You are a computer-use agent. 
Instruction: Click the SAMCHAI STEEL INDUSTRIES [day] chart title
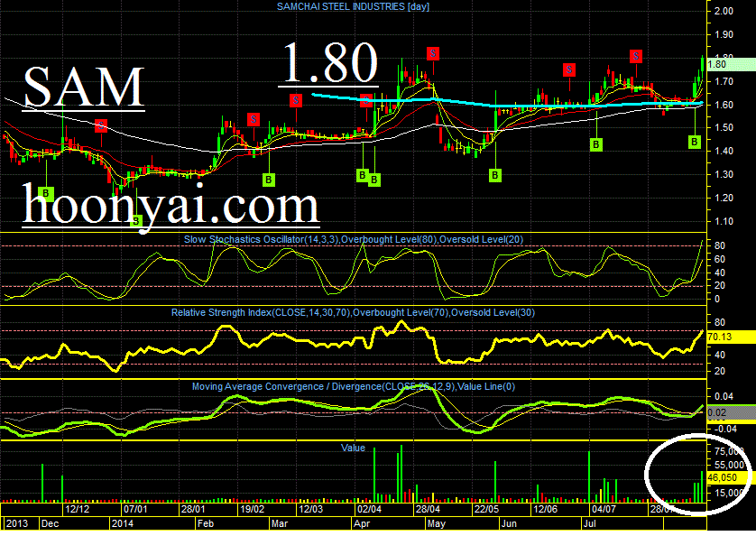coord(353,6)
